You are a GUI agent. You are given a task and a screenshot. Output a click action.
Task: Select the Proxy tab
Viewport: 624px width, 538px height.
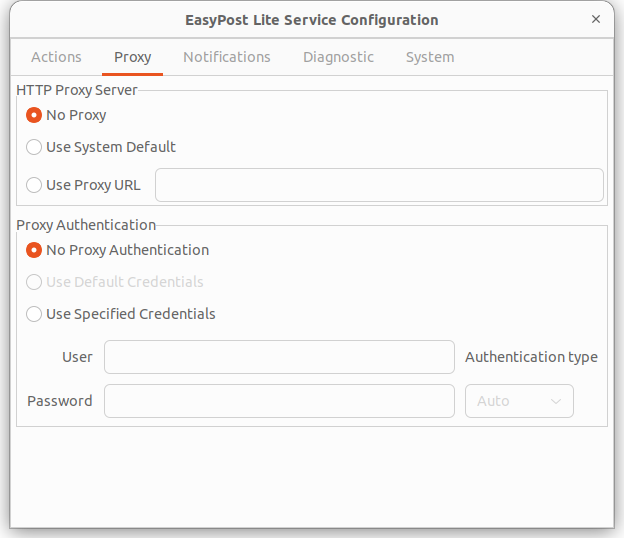click(133, 57)
